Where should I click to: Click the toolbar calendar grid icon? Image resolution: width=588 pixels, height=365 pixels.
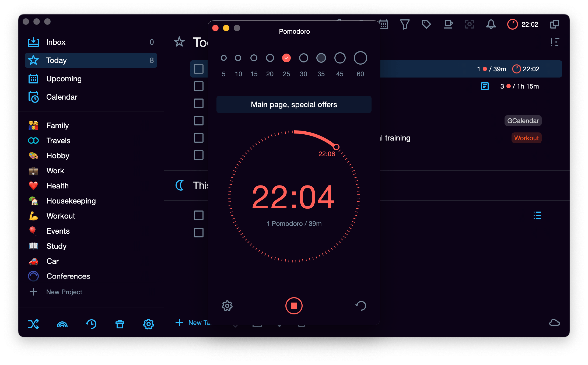tap(384, 24)
